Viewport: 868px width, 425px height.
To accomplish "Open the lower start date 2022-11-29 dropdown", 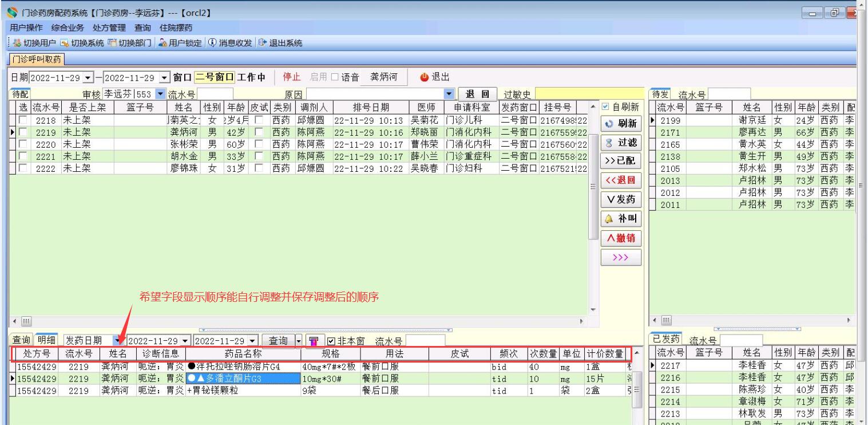I will (x=184, y=341).
